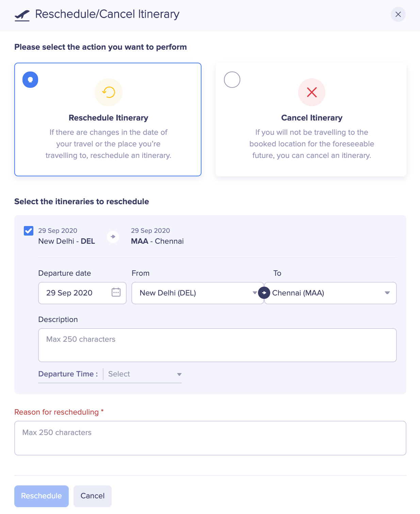The width and height of the screenshot is (420, 514).
Task: Click the close X in the dialog header
Action: tap(398, 14)
